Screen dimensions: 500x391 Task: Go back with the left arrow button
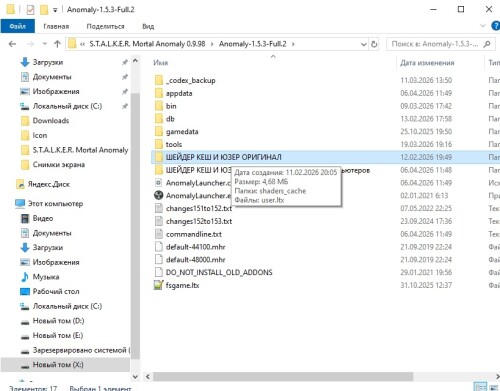coord(12,44)
